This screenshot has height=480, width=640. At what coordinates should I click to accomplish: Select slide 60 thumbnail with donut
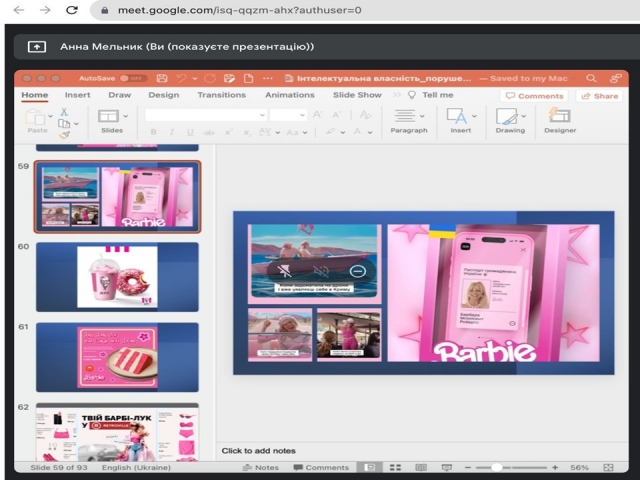click(117, 277)
